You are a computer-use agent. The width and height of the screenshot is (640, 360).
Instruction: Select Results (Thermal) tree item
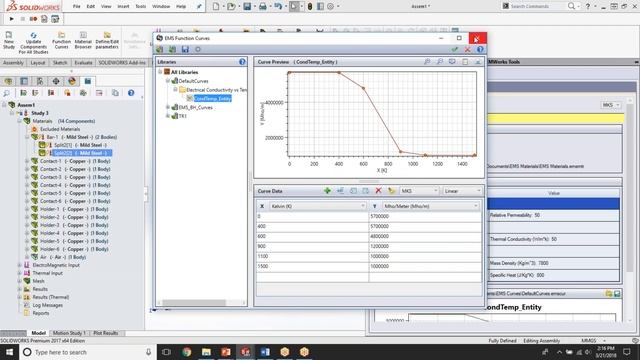pos(51,297)
